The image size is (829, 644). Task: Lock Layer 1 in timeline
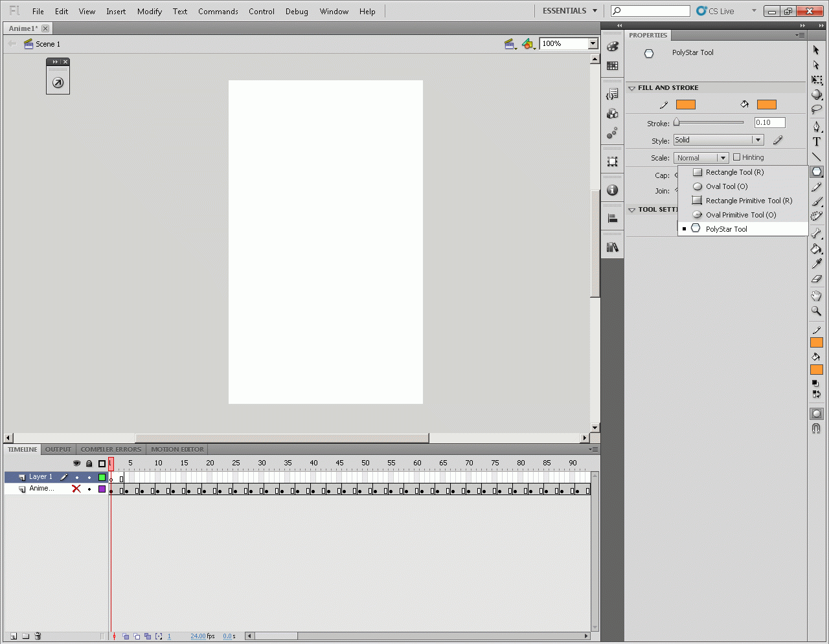coord(89,477)
